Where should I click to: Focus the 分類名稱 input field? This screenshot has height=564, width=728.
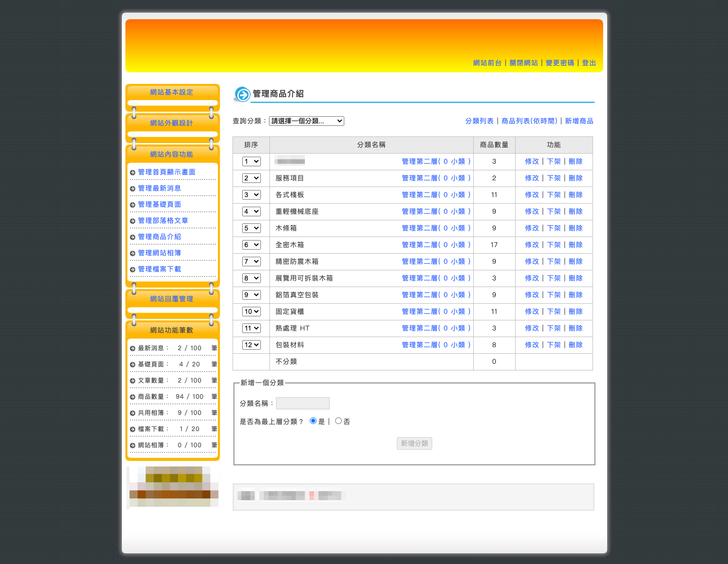303,403
